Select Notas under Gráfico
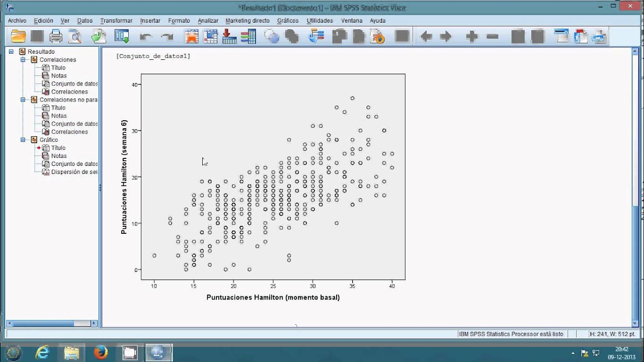This screenshot has height=362, width=644. 59,156
